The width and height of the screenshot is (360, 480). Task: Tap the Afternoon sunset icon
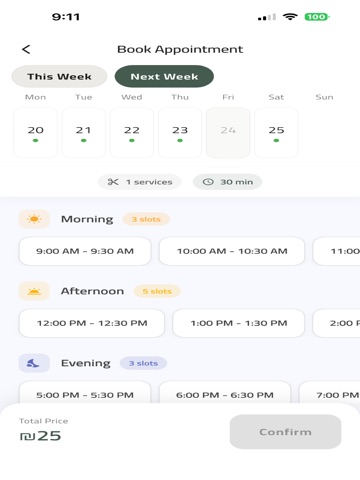tap(34, 291)
